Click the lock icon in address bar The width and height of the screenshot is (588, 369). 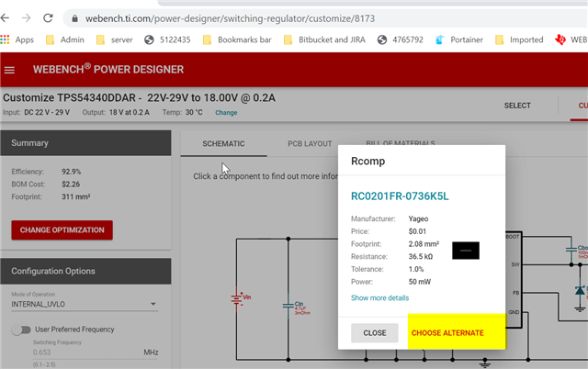point(74,18)
